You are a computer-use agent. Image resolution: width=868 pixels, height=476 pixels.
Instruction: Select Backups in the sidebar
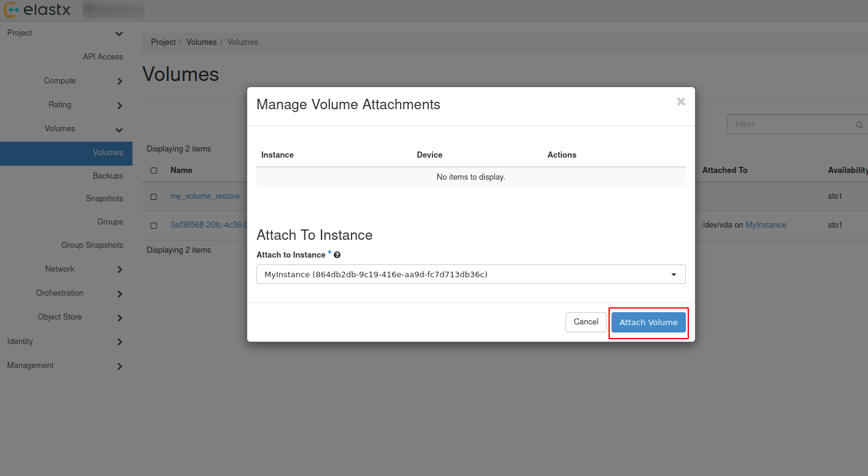click(x=107, y=175)
